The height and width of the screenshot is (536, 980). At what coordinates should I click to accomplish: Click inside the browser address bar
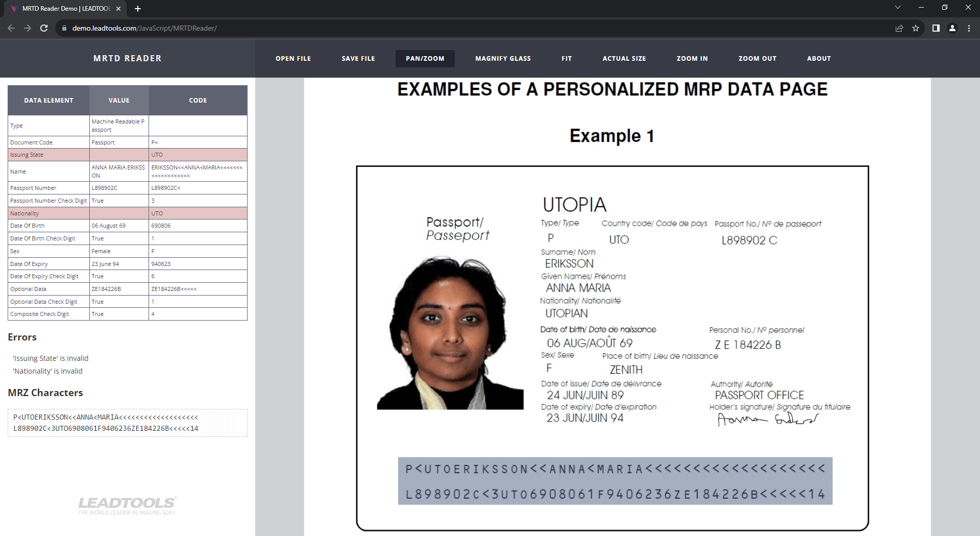point(306,28)
